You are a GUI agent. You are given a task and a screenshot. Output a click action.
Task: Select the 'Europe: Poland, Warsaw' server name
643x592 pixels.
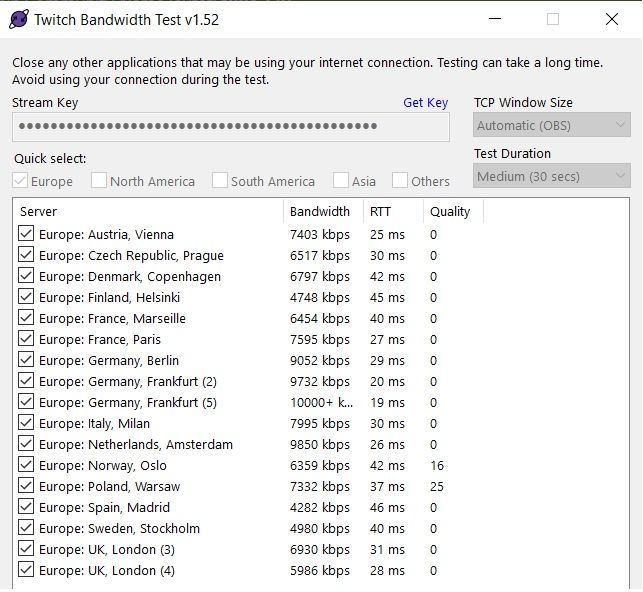coord(109,487)
